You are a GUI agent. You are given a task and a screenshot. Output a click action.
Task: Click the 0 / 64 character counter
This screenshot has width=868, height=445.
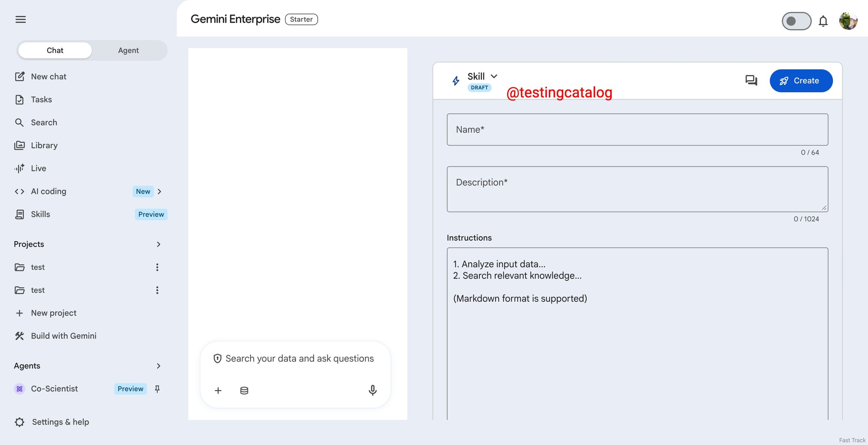(810, 153)
